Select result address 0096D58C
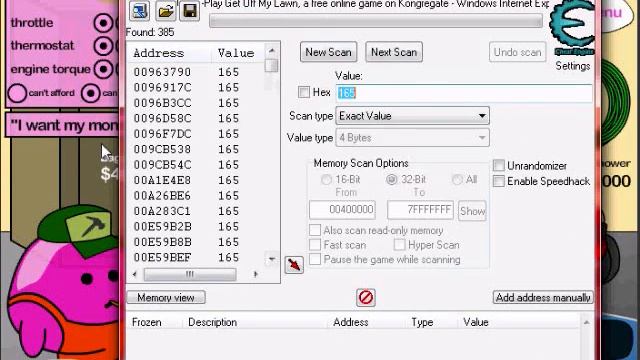The image size is (640, 360). coord(162,119)
